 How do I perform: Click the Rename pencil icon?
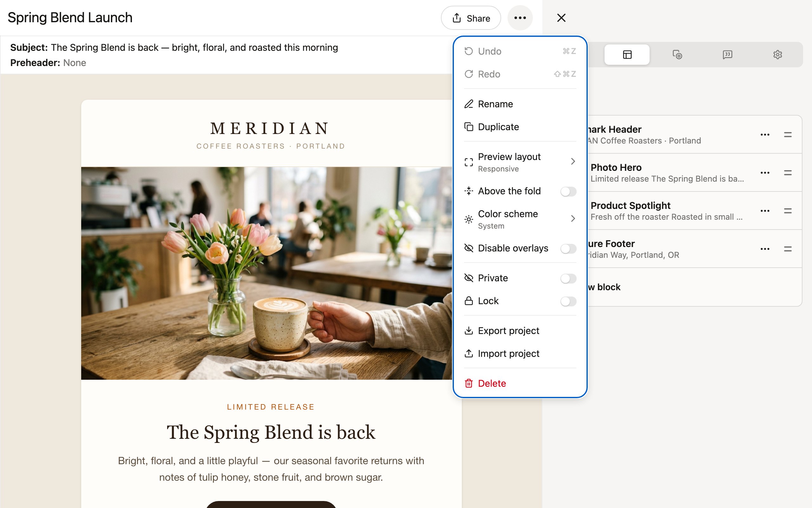(468, 104)
